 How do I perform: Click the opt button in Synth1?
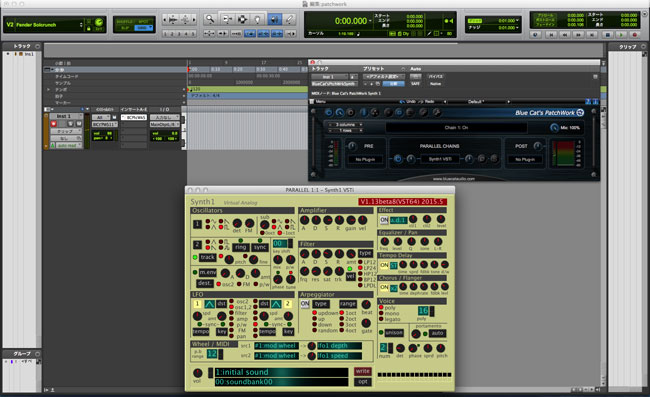[362, 382]
